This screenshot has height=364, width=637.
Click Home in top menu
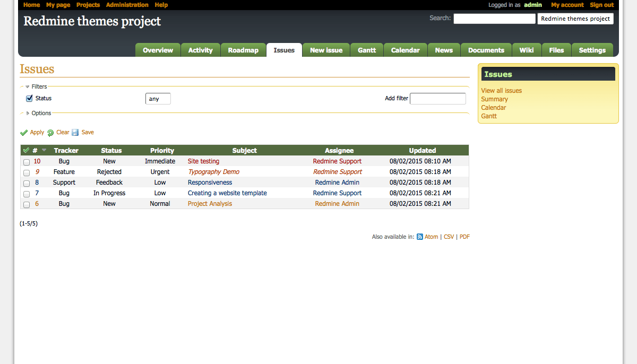pos(31,5)
